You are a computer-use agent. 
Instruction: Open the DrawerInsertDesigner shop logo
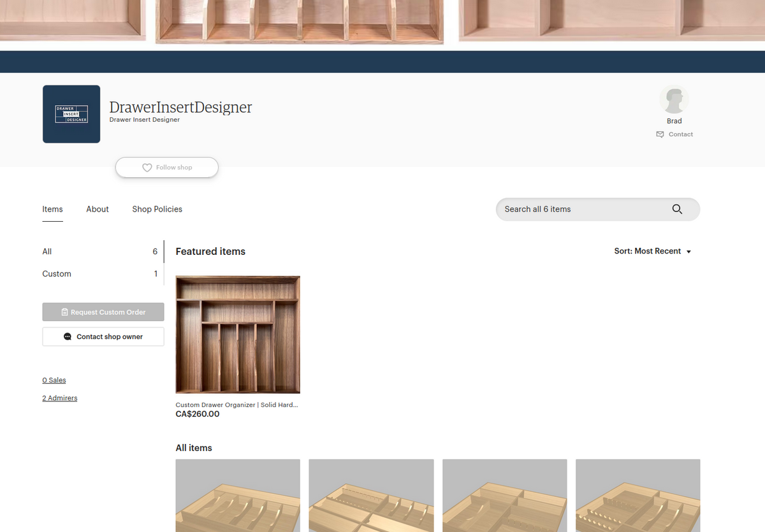pyautogui.click(x=71, y=114)
